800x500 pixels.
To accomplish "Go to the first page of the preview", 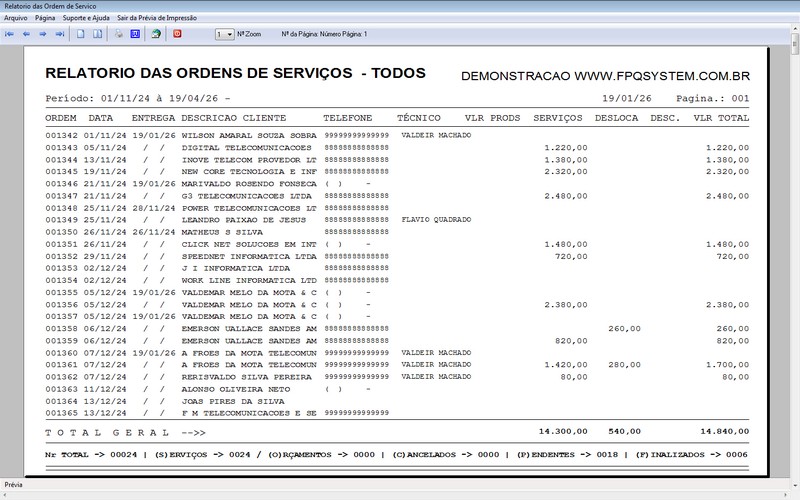I will [9, 34].
